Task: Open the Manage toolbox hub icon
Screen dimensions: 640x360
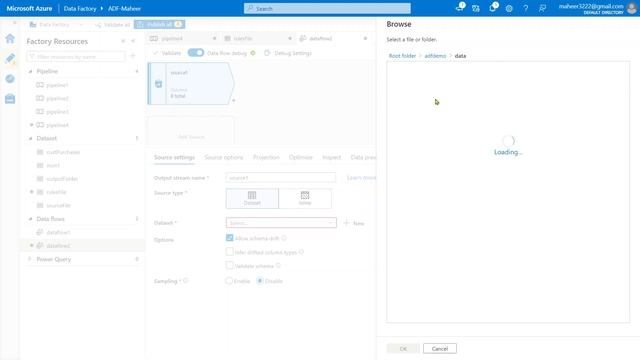Action: pos(10,98)
